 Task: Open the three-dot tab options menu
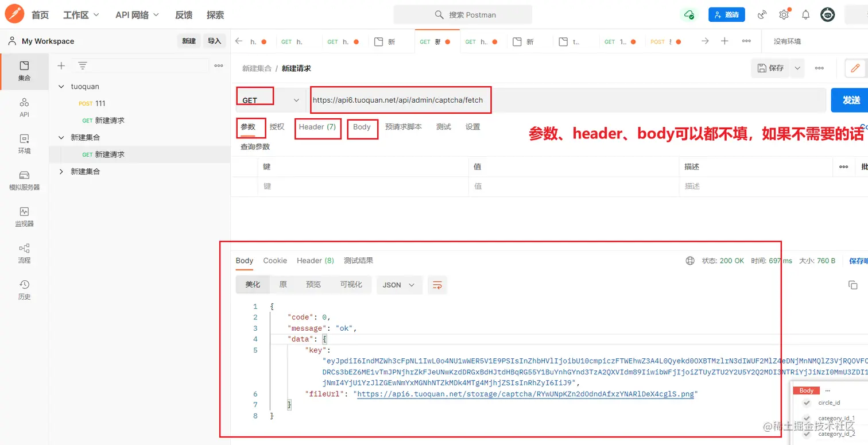click(x=746, y=41)
